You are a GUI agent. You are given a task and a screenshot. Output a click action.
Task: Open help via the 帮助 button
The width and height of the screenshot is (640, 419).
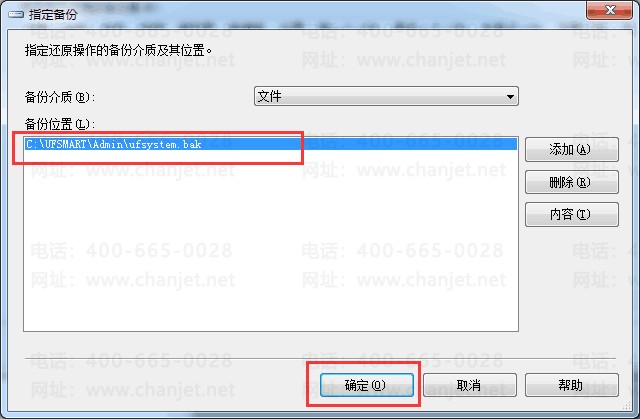(x=571, y=385)
